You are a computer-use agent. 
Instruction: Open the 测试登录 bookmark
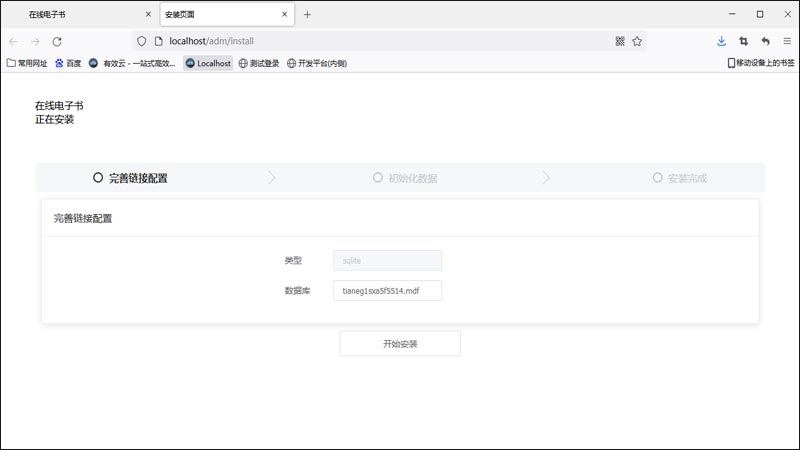point(259,63)
